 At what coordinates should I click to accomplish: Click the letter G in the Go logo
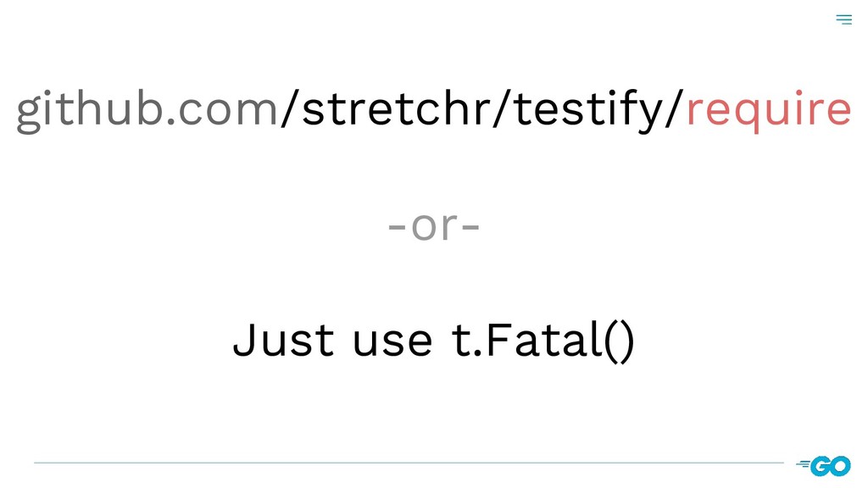820,466
